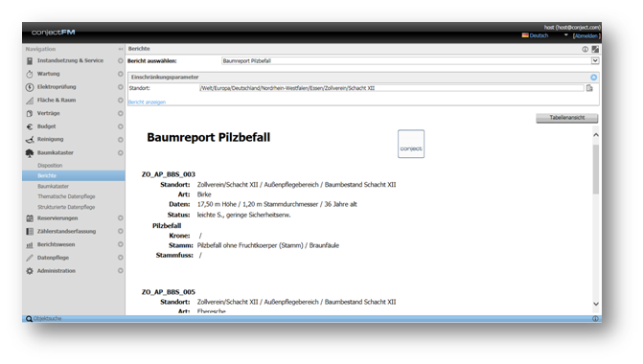Screen dimensions: 643x364
Task: Select Disposition under Baumkataster
Action: tap(50, 166)
